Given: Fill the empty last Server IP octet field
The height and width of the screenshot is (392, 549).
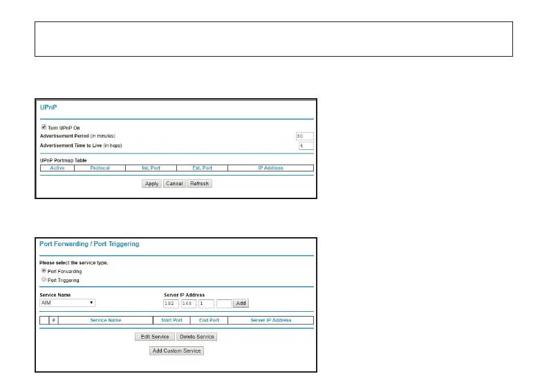Looking at the screenshot, I should (224, 304).
